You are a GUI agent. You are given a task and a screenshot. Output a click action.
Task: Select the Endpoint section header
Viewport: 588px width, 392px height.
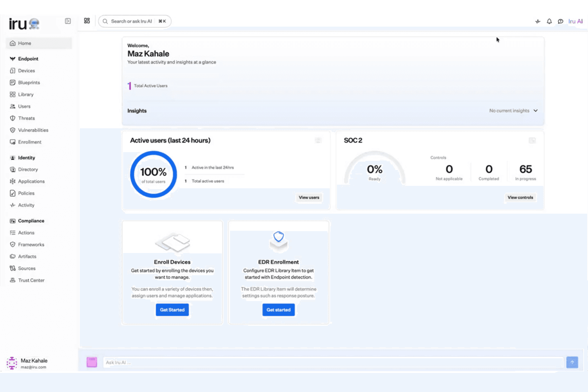[x=28, y=59]
